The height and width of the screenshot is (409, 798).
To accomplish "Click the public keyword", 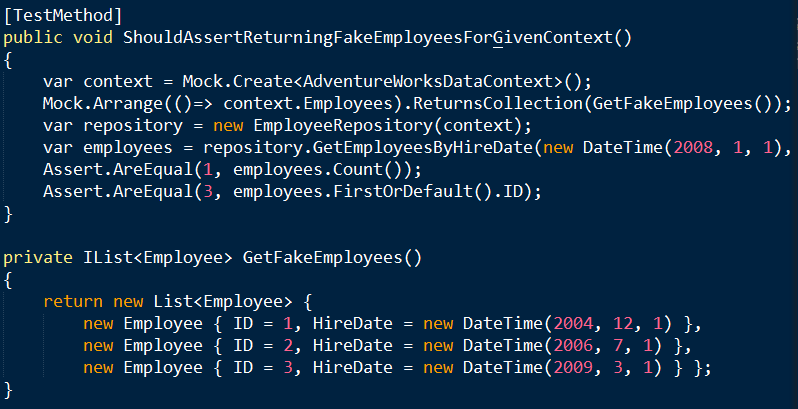I will pyautogui.click(x=29, y=38).
